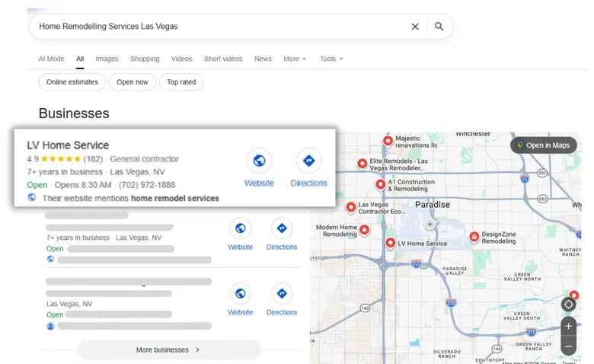
Task: Select Elite Remodels map pin
Action: click(x=362, y=164)
